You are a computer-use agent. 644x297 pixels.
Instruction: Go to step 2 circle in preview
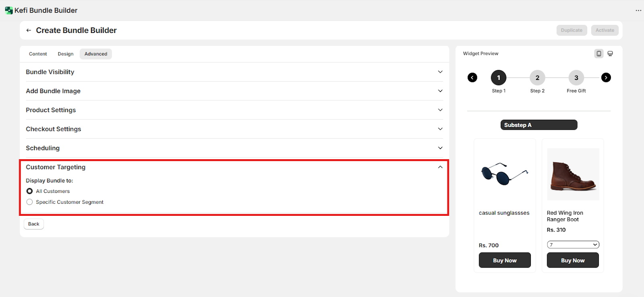[537, 78]
